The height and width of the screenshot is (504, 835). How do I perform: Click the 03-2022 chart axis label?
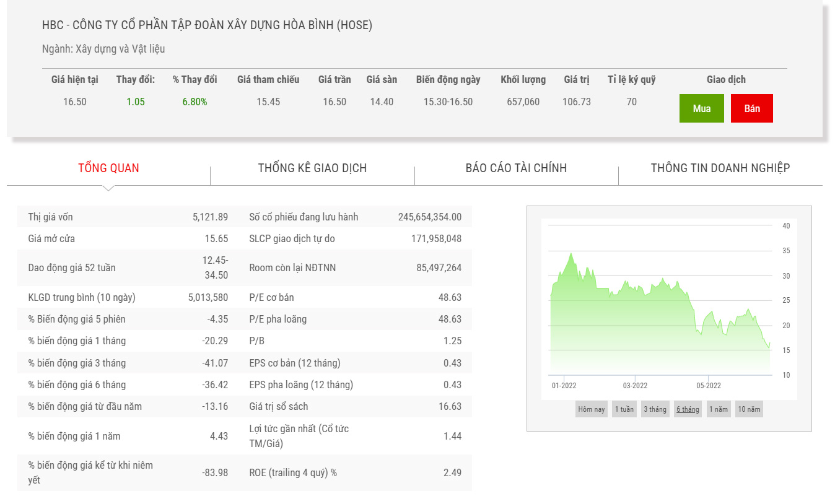[635, 386]
